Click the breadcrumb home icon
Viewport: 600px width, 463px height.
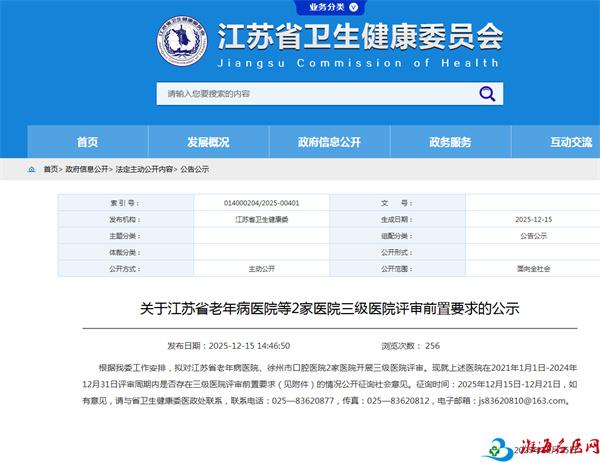click(x=34, y=170)
